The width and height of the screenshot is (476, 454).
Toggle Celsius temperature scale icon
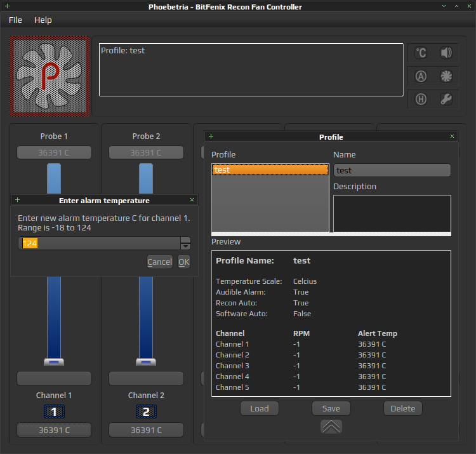[421, 53]
